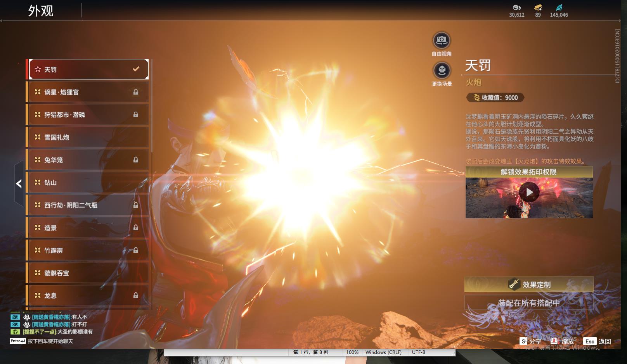This screenshot has width=627, height=364.
Task: Click the 火炮 category label
Action: [473, 82]
